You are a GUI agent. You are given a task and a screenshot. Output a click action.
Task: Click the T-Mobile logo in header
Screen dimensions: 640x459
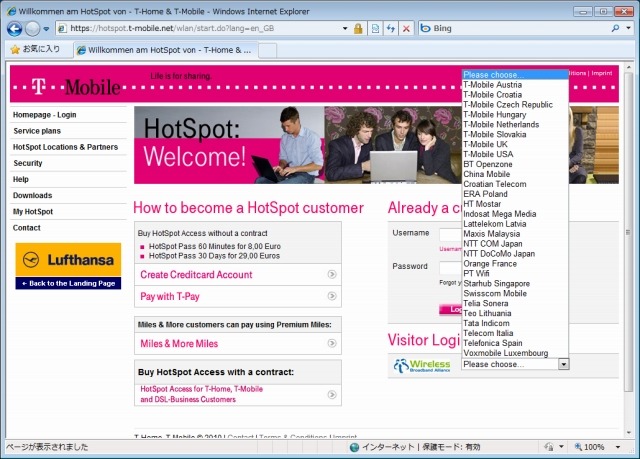[76, 86]
